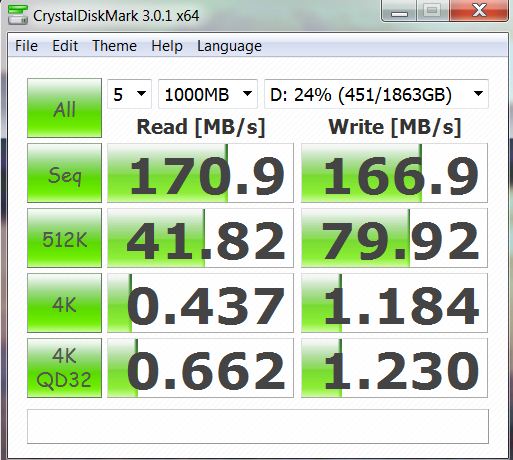Screen dimensions: 513x460
Task: Start the Seq benchmark test
Action: tap(64, 173)
